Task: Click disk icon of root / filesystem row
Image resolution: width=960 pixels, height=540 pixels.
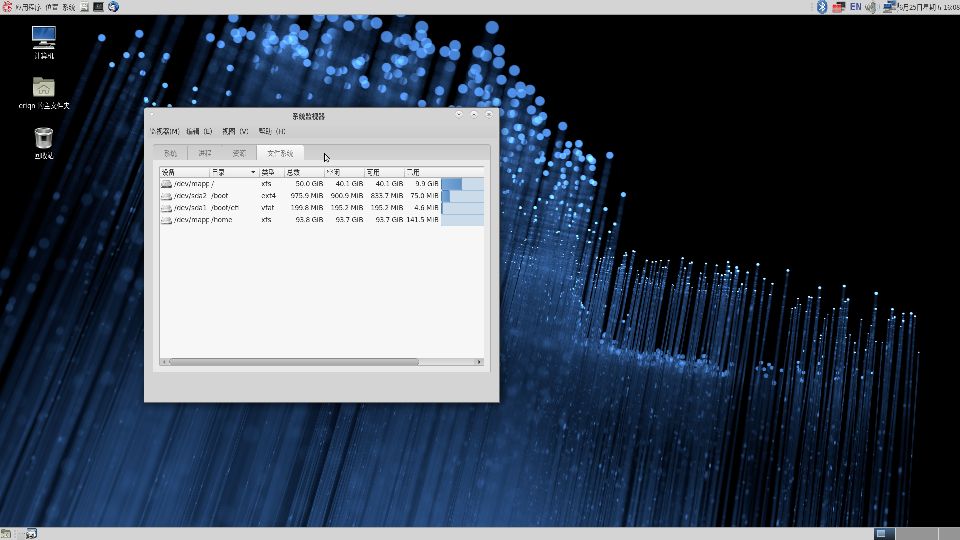Action: pos(166,184)
